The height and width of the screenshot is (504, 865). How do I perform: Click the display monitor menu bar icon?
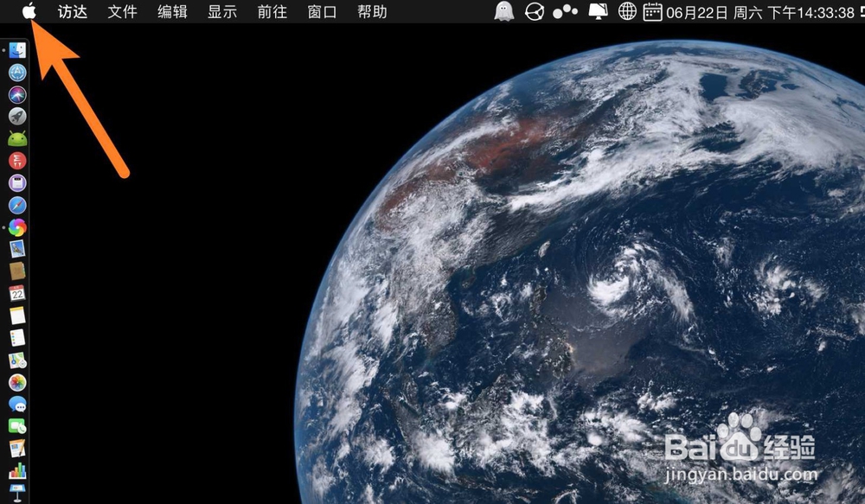(x=598, y=11)
